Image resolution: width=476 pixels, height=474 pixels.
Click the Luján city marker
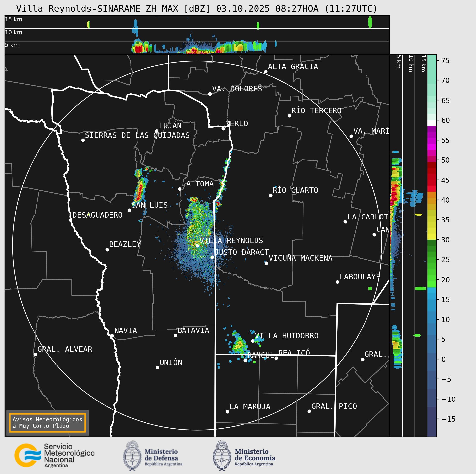tap(157, 131)
